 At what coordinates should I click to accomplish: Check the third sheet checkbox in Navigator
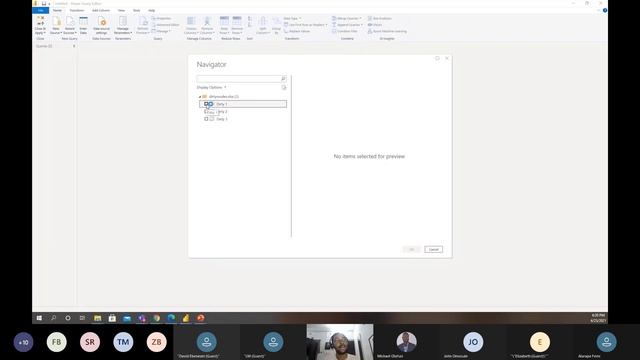tap(206, 119)
